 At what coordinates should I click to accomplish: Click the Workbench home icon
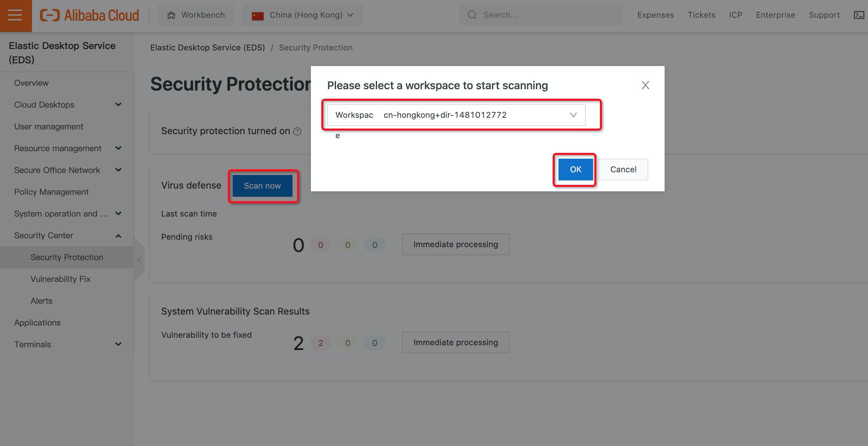(x=171, y=15)
